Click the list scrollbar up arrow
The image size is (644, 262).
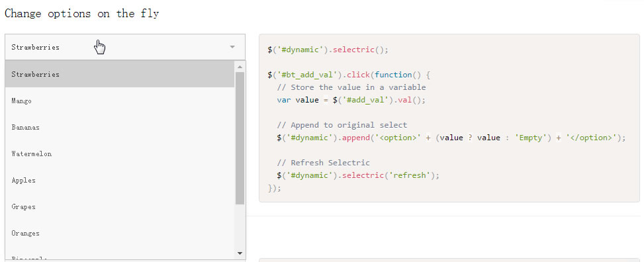pos(240,67)
